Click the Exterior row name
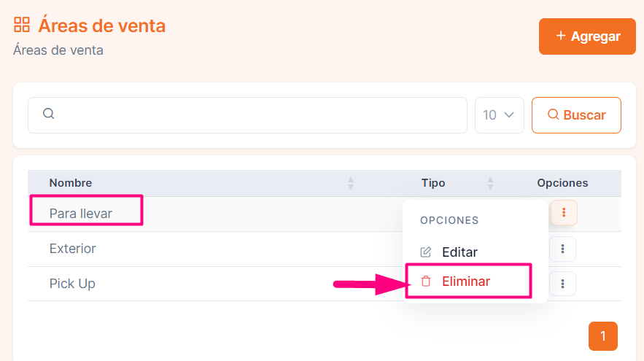The height and width of the screenshot is (361, 644). [72, 249]
